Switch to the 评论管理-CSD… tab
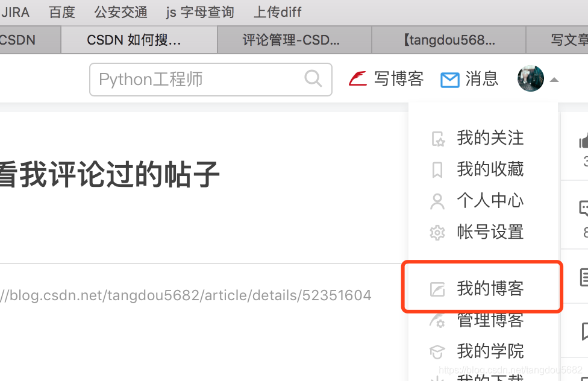588x381 pixels. [x=295, y=40]
